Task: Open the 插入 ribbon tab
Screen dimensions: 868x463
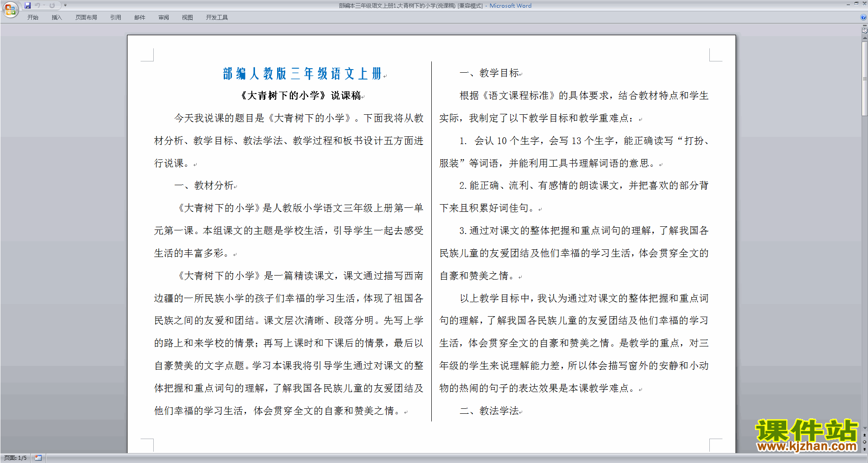Action: (57, 18)
